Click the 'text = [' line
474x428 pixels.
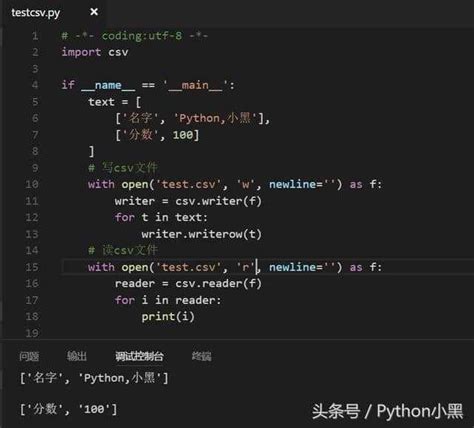115,102
